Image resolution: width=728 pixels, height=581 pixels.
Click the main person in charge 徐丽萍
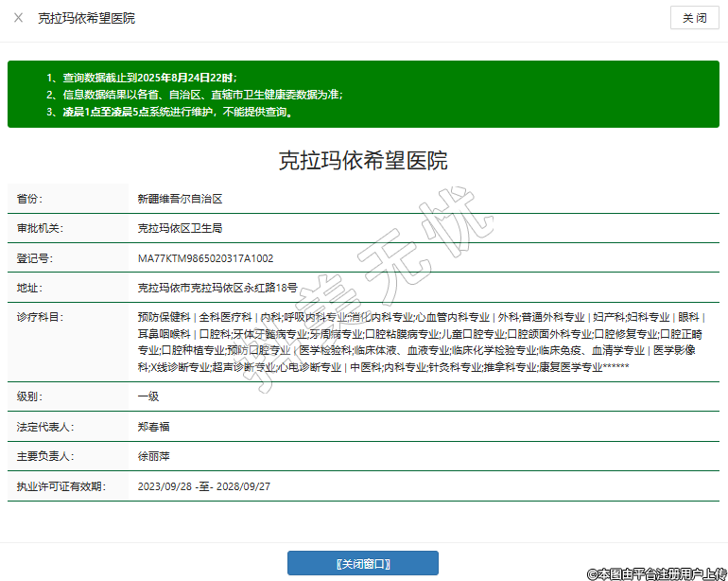(x=153, y=456)
